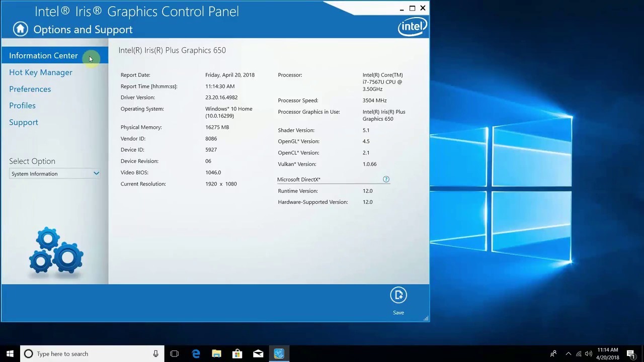Go to the home screen icon
Image resolution: width=644 pixels, height=362 pixels.
[20, 29]
